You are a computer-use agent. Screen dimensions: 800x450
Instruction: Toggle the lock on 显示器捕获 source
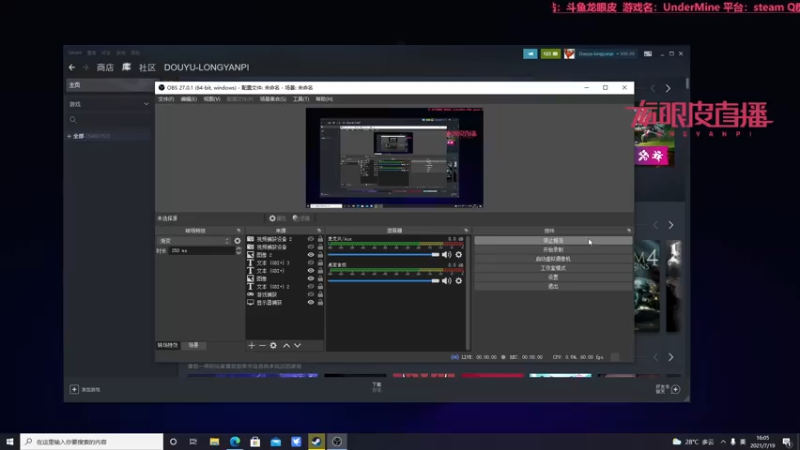click(320, 303)
